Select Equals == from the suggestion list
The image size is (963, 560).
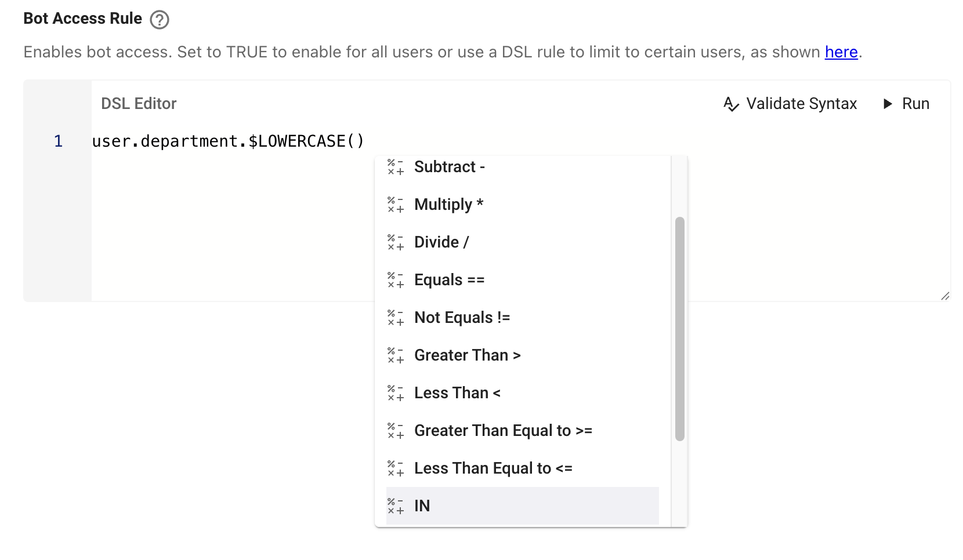(450, 280)
